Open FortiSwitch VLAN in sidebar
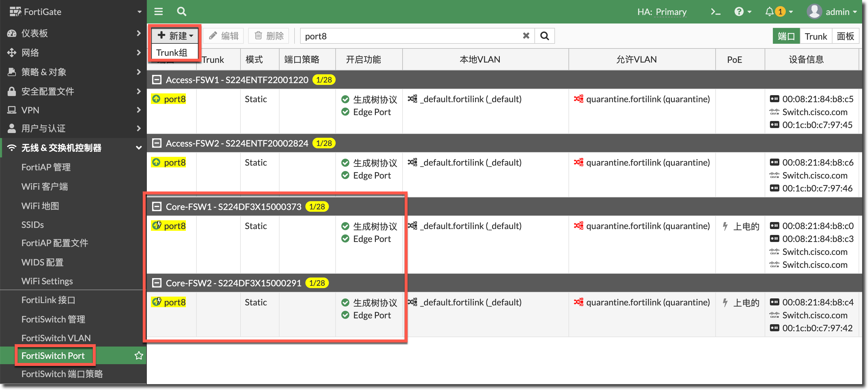Image resolution: width=868 pixels, height=390 pixels. [x=56, y=338]
